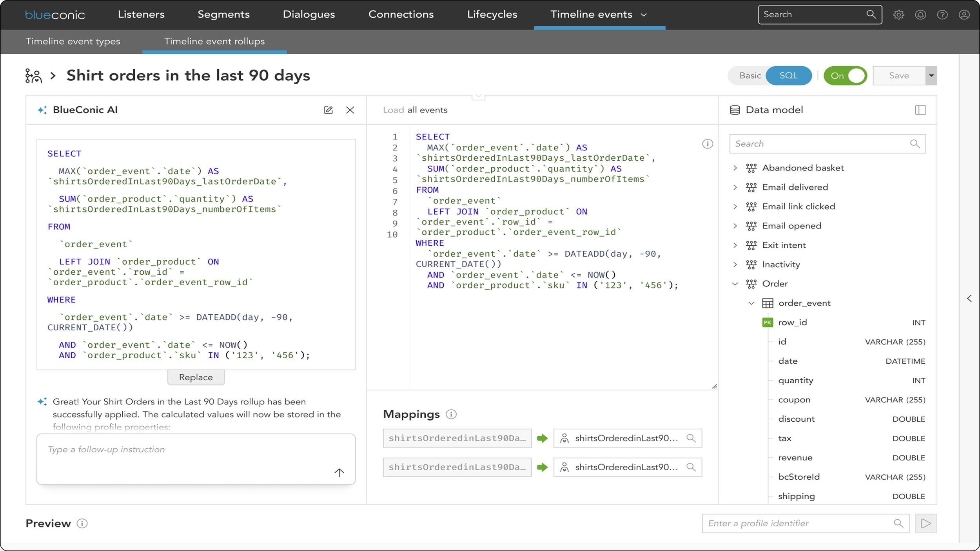The height and width of the screenshot is (551, 980).
Task: Run the preview play button
Action: pos(926,523)
